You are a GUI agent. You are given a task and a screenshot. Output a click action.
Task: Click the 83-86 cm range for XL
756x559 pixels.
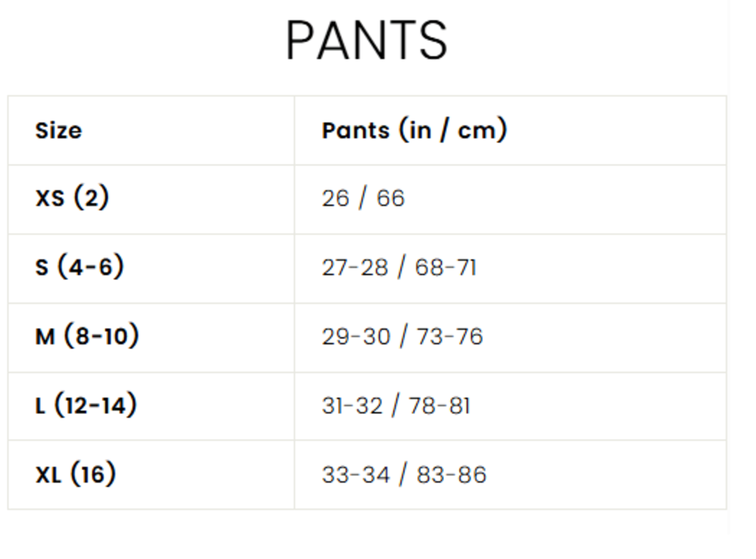[452, 474]
